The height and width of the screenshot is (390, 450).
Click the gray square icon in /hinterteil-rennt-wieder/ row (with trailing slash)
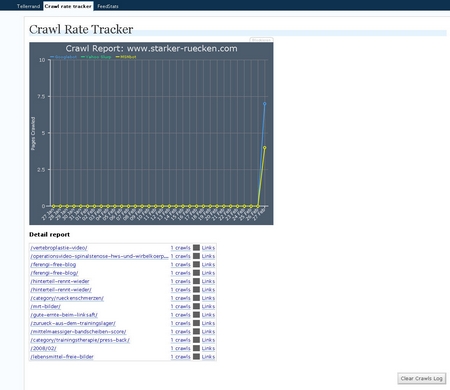tap(196, 290)
